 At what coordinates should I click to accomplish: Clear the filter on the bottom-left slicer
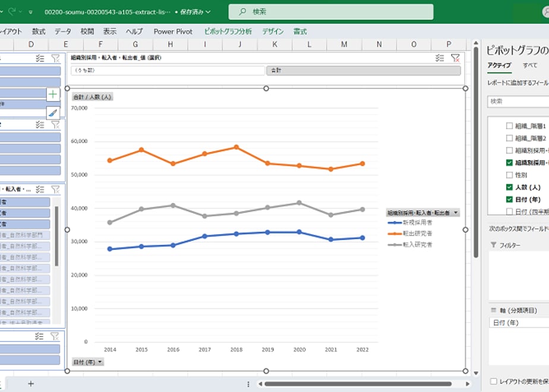point(55,336)
